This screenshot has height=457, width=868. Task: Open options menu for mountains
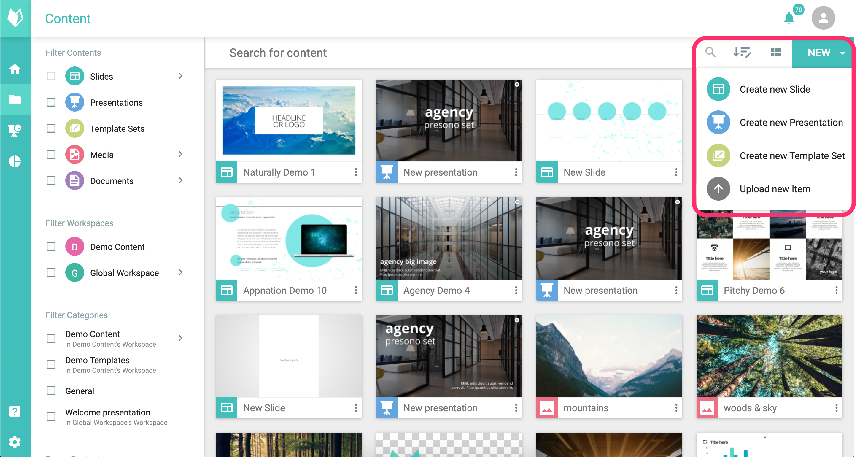[x=676, y=408]
